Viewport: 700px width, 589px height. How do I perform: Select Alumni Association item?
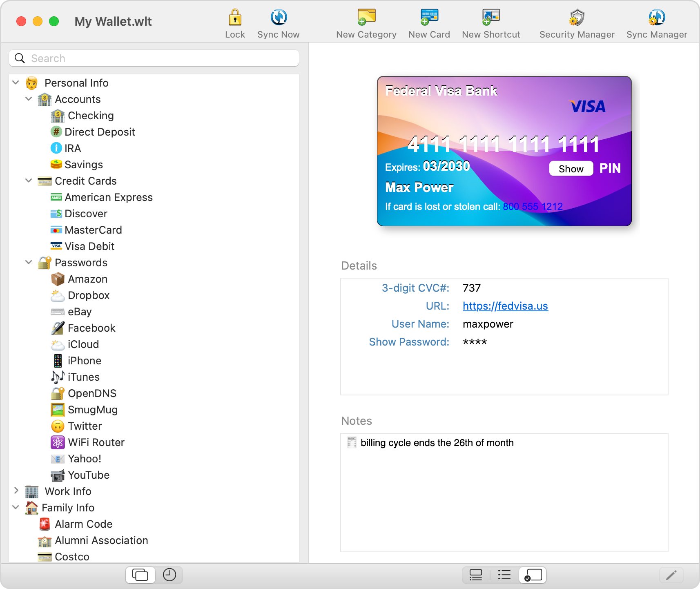point(101,540)
